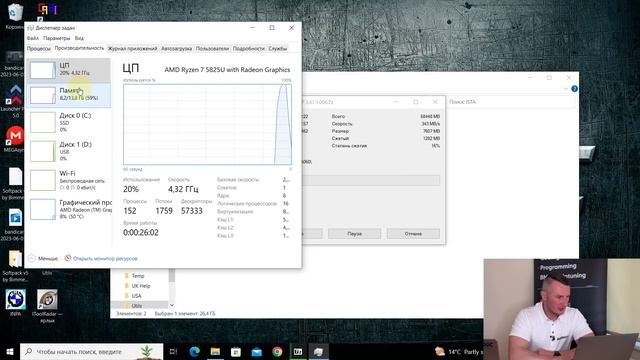Screen dimensions: 640x360
Task: Select the UK Help folder in Explorer tree
Action: click(141, 286)
